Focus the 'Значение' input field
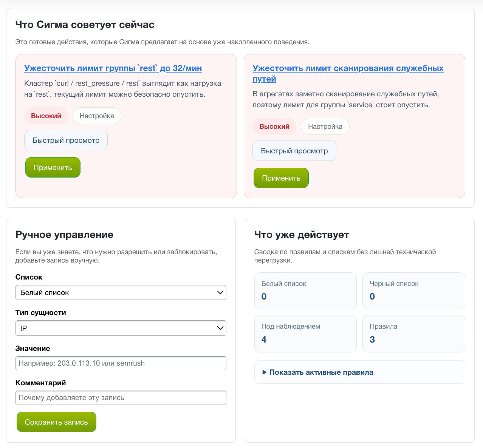The width and height of the screenshot is (483, 448). (121, 363)
